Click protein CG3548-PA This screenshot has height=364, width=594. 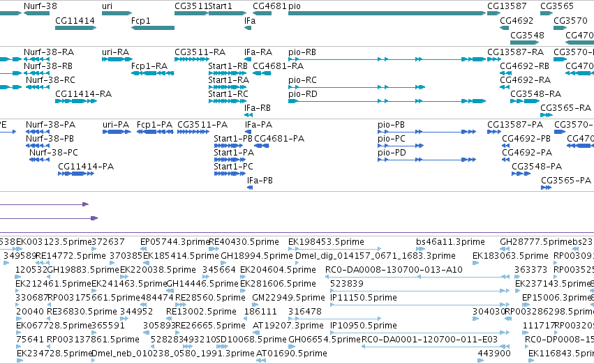click(537, 167)
